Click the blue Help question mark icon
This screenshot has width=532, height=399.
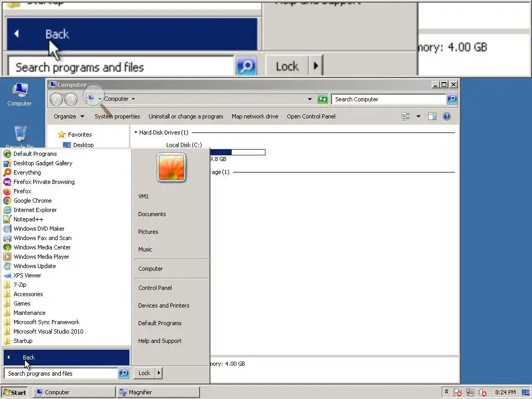446,116
